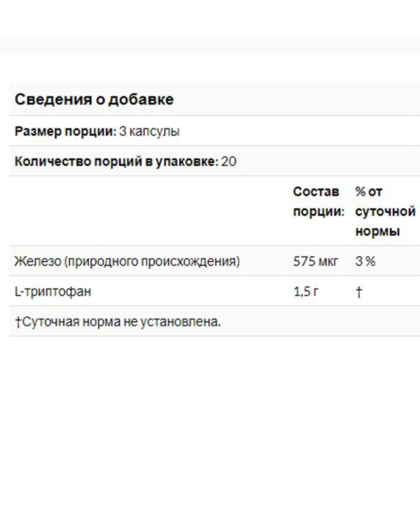
Task: Click the 'Сведения о добавке' heading
Action: coord(94,99)
